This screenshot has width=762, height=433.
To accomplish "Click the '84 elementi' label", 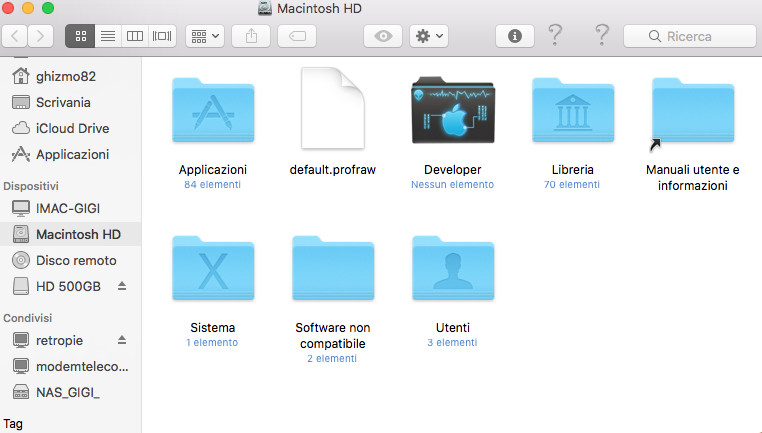I will point(212,185).
